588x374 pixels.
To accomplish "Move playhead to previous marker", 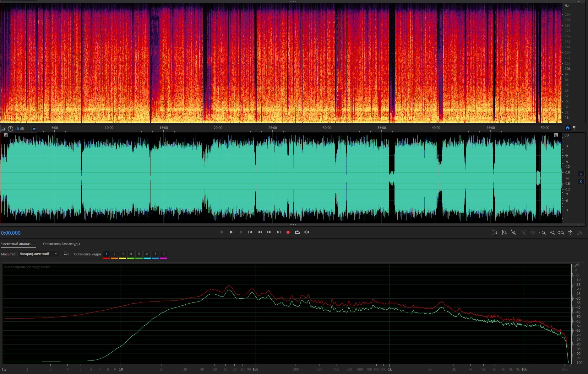I will point(250,232).
